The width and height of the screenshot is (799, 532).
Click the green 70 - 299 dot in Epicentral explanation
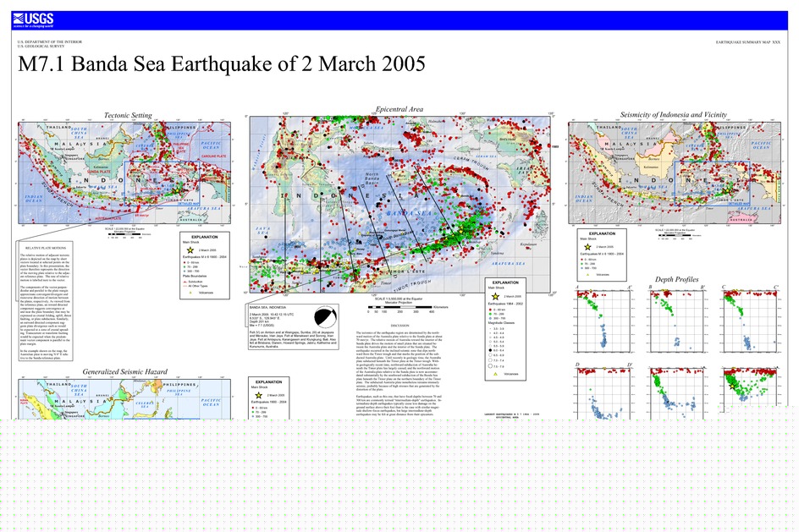[x=490, y=314]
